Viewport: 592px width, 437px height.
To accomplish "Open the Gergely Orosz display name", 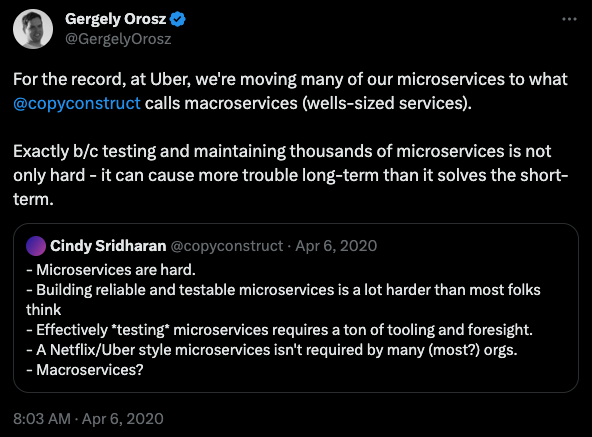I will pos(116,19).
